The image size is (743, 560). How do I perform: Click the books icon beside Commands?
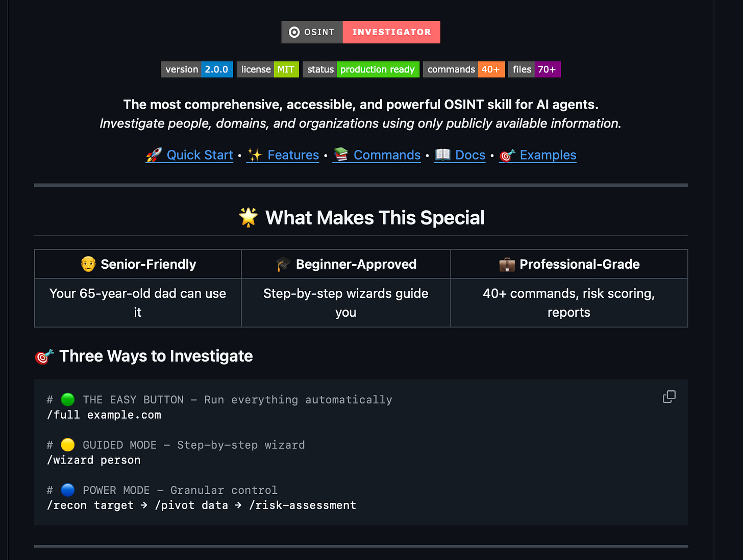pos(342,155)
